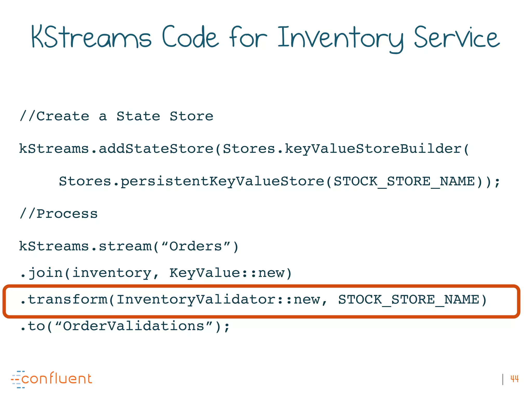Select the '//Process' comment line

pyautogui.click(x=58, y=214)
